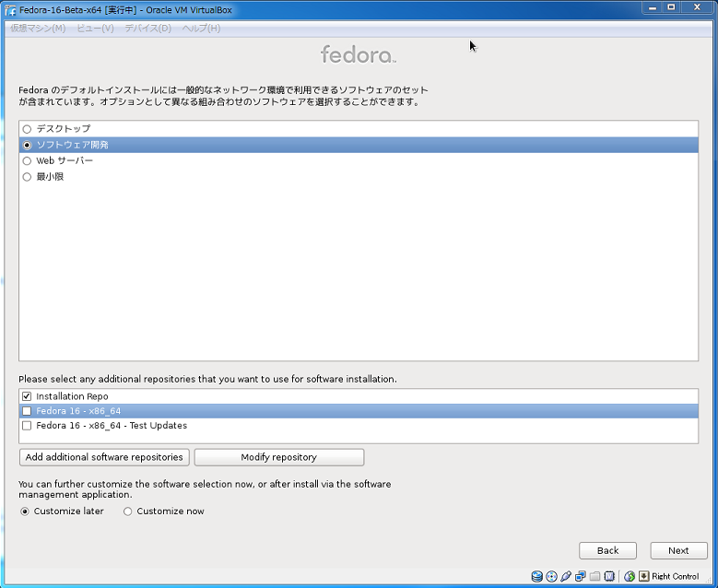Click the USB devices status icon
This screenshot has width=718, height=588.
[x=566, y=576]
